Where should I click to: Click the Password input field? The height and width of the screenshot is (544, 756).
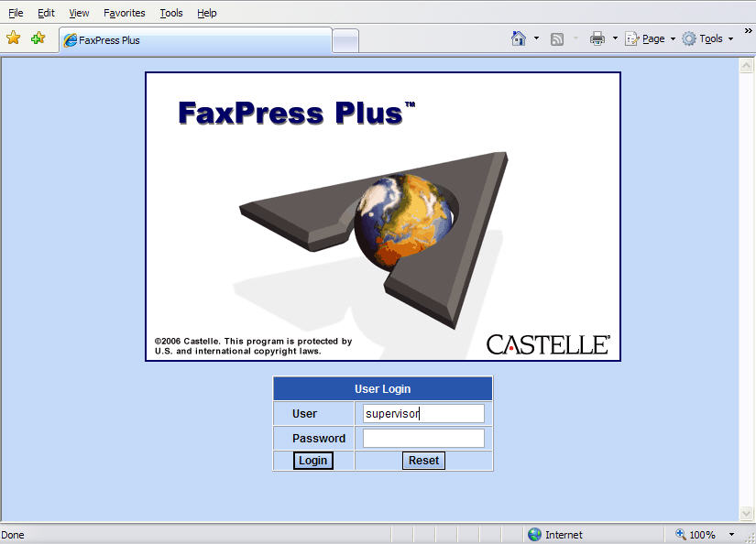pos(423,439)
